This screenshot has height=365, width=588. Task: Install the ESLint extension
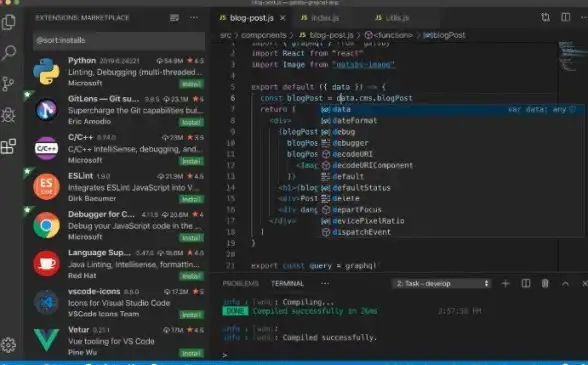(191, 199)
